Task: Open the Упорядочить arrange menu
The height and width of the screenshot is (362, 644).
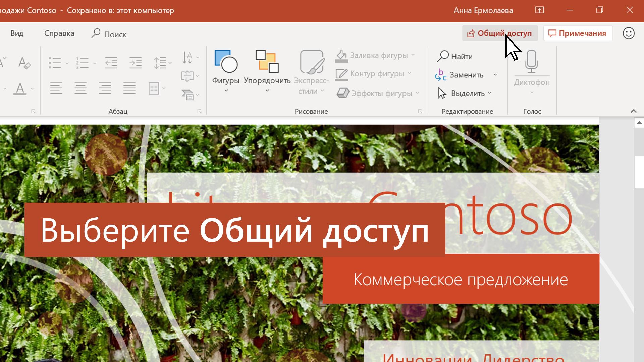Action: click(267, 71)
